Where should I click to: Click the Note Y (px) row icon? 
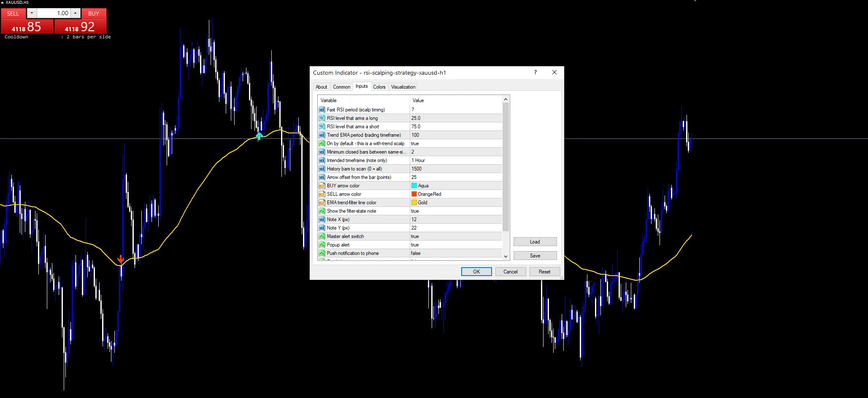point(322,228)
